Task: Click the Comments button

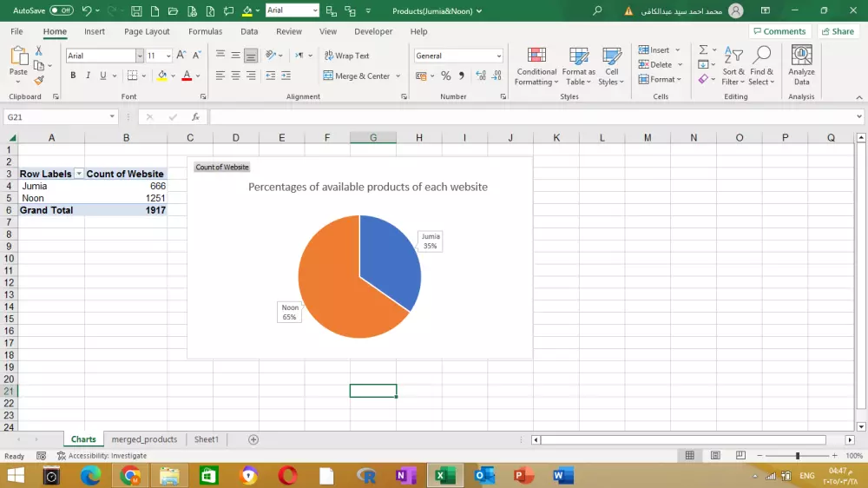Action: coord(779,31)
